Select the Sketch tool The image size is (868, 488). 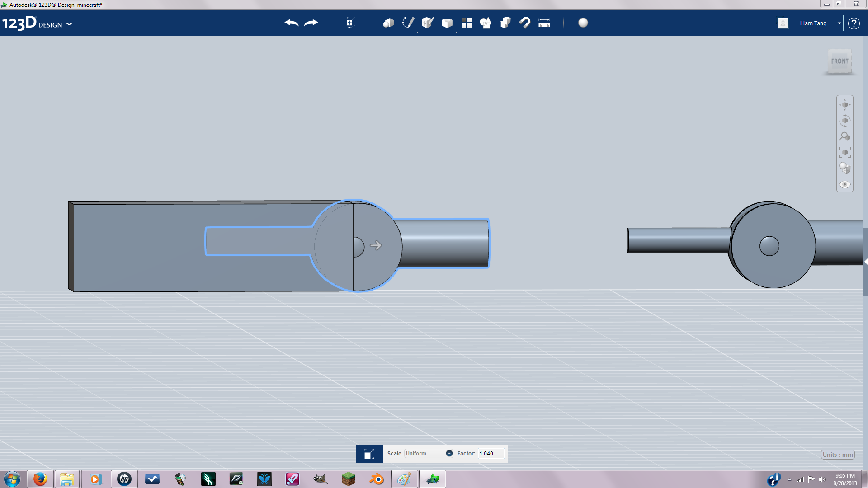tap(408, 23)
